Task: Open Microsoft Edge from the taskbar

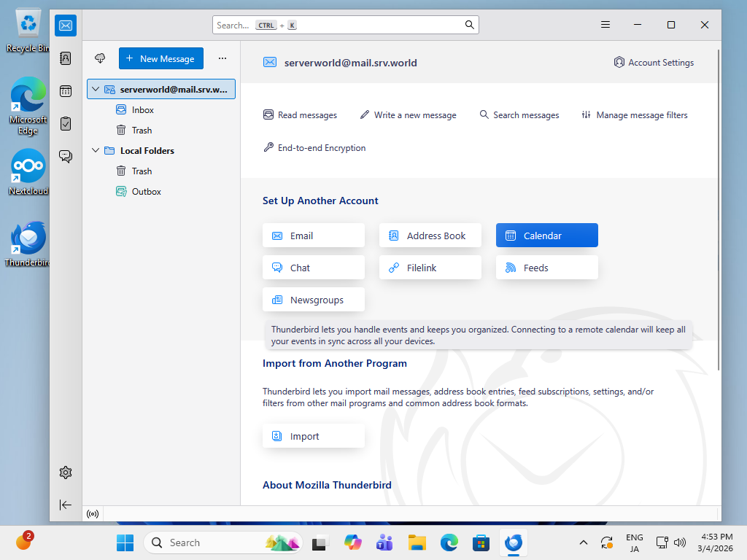Action: tap(449, 542)
